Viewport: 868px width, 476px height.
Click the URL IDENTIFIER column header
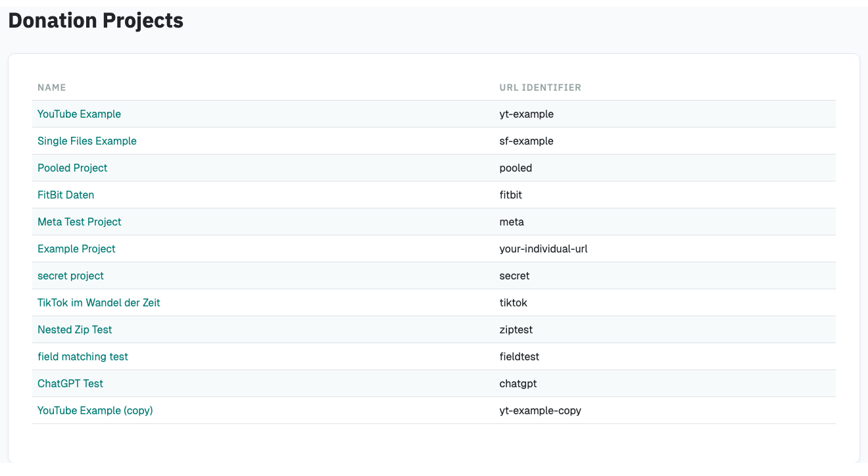coord(541,87)
